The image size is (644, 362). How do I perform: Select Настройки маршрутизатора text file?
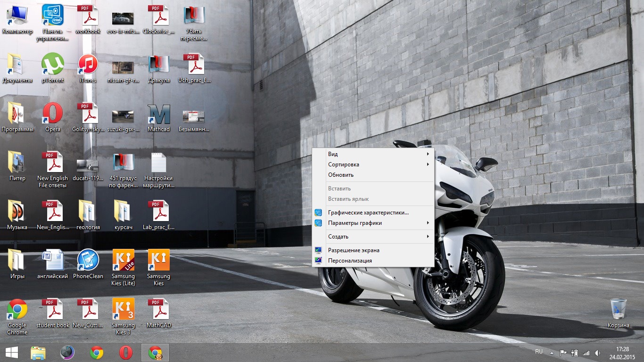159,170
